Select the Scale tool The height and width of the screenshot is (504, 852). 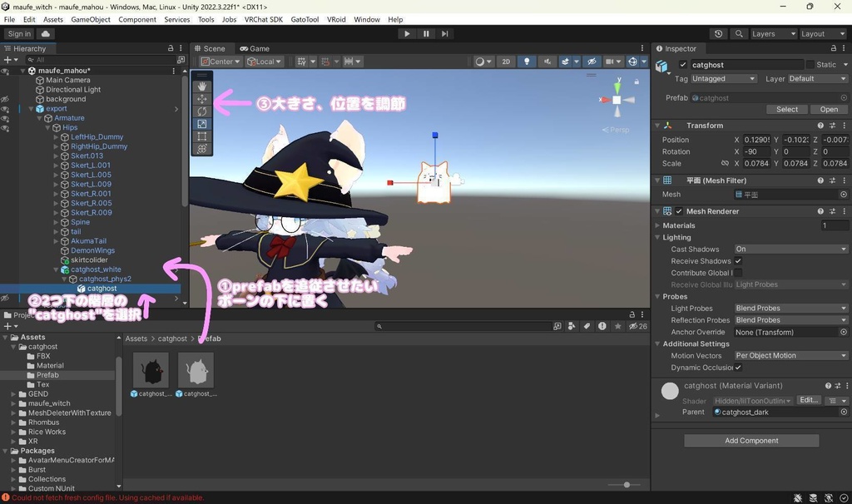[202, 123]
